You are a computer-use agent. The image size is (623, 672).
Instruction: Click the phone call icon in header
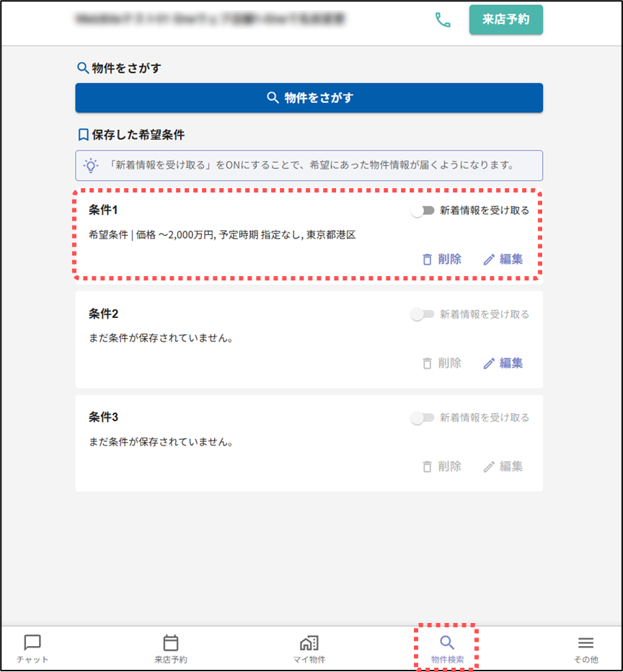(x=443, y=20)
